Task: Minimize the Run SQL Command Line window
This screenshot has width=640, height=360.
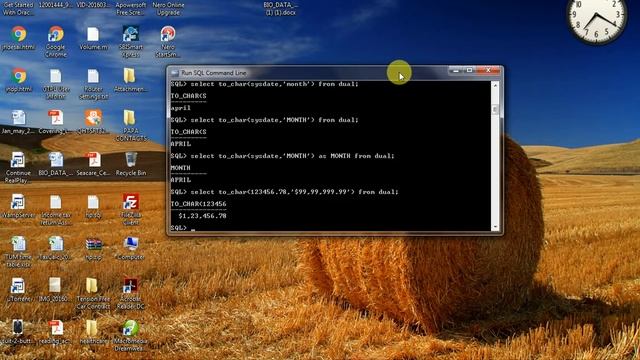Action: pyautogui.click(x=456, y=71)
